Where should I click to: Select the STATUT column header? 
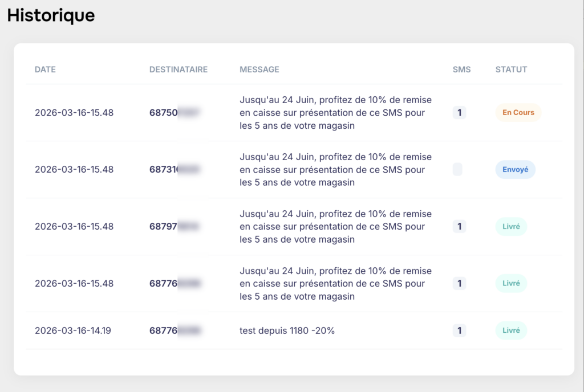(511, 69)
